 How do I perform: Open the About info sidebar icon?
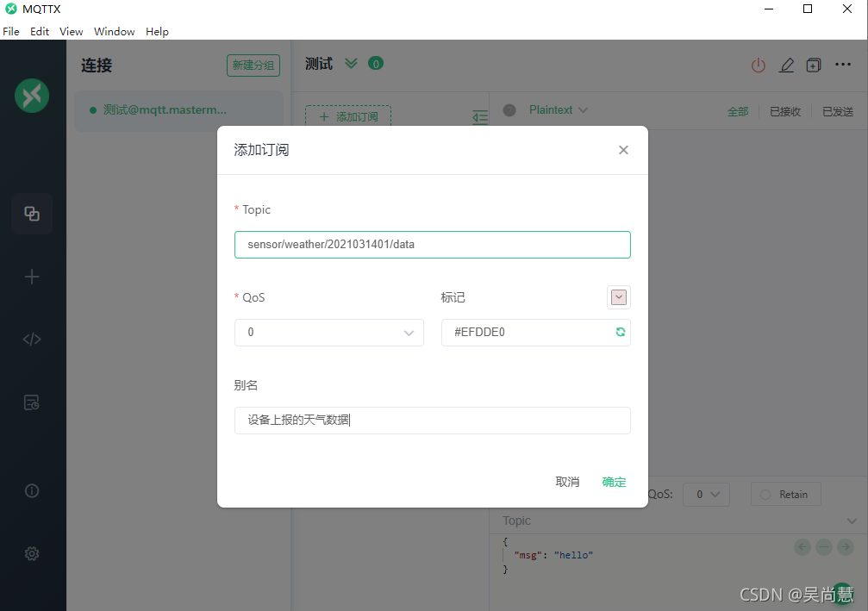tap(32, 491)
